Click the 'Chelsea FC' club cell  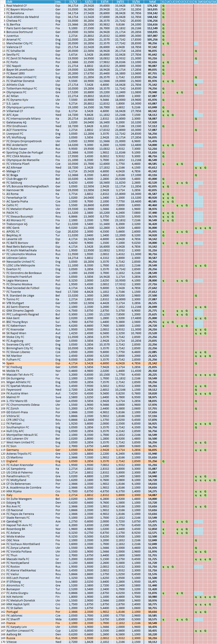tap(30, 21)
